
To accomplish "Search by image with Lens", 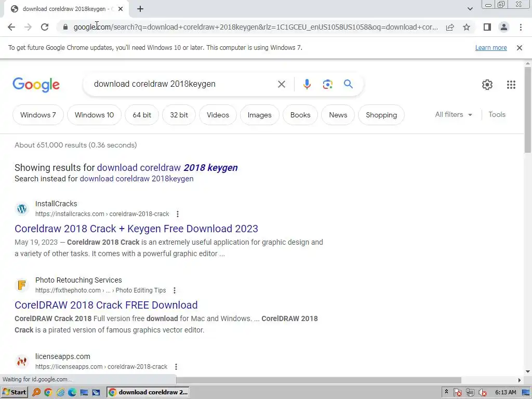I will 327,84.
